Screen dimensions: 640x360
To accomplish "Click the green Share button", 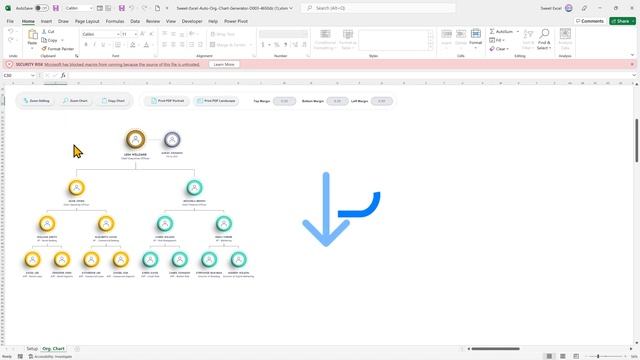I will [622, 21].
